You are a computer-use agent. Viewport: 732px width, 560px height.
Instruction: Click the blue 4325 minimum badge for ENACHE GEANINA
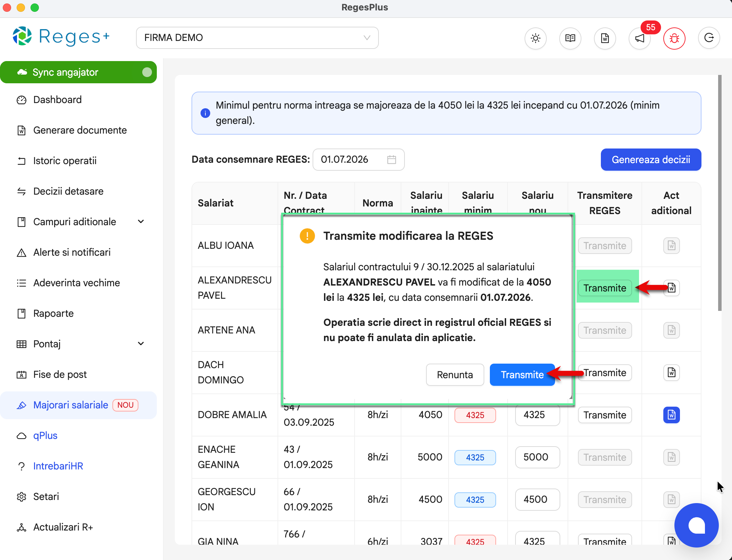pyautogui.click(x=475, y=457)
